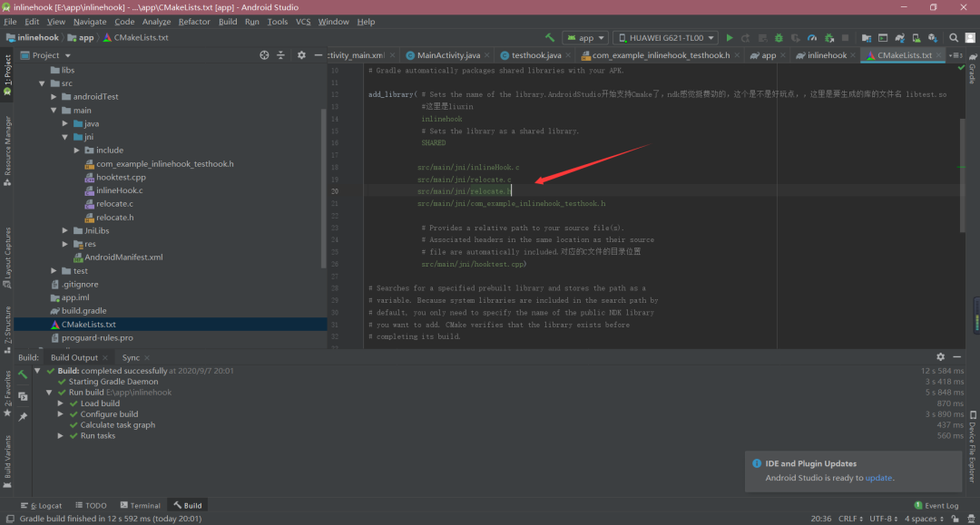Click the CRLF line separator selector
This screenshot has height=525, width=980.
[850, 519]
